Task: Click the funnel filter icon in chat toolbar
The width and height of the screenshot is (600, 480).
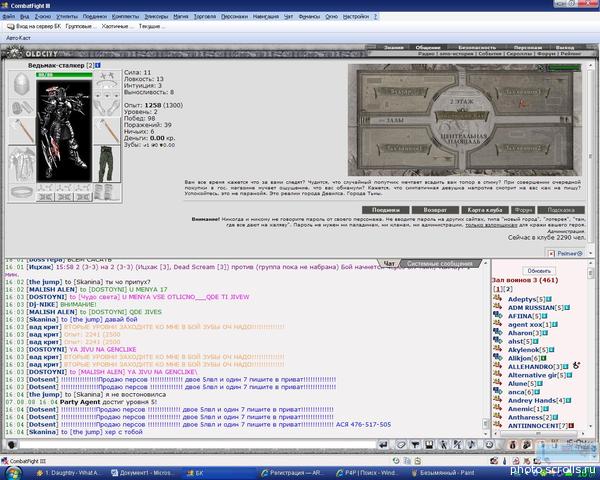Action: (415, 445)
